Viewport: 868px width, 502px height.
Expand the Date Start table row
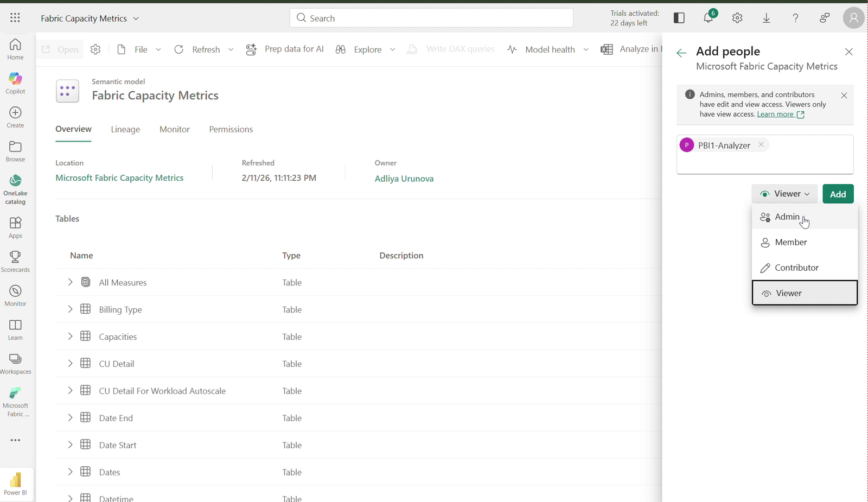coord(70,444)
